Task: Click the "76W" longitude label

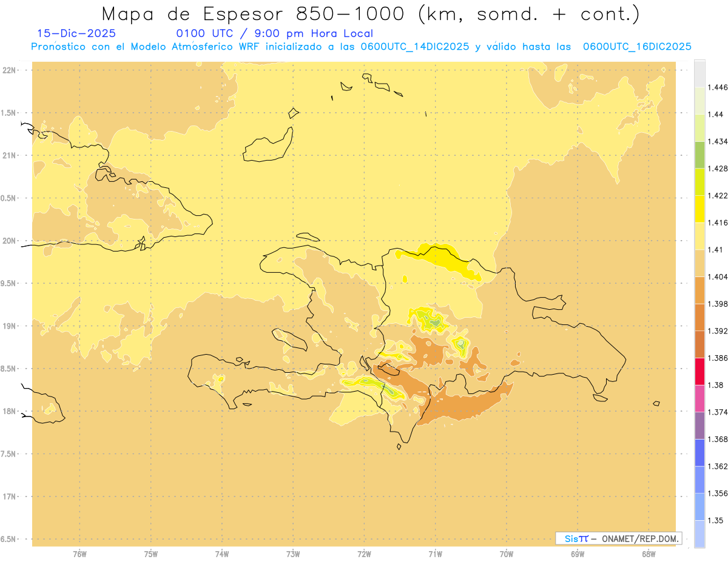Action: click(79, 554)
